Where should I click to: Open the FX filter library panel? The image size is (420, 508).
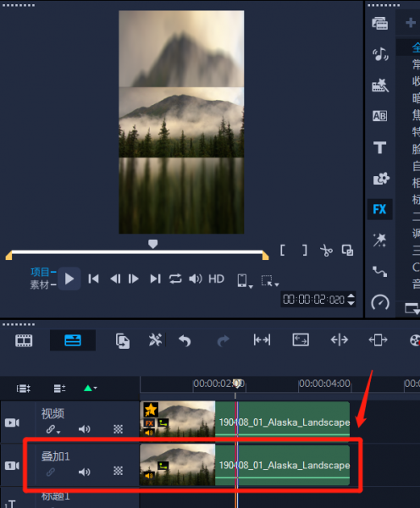379,209
